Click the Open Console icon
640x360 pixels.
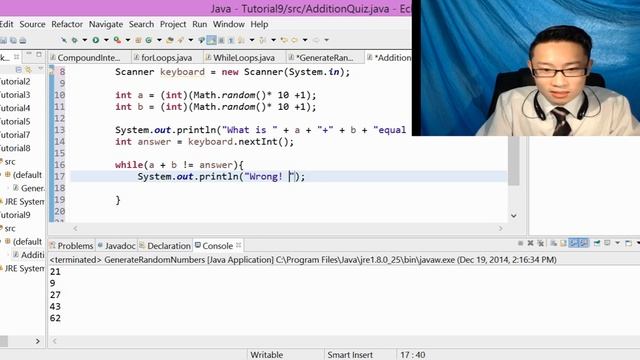tap(628, 243)
